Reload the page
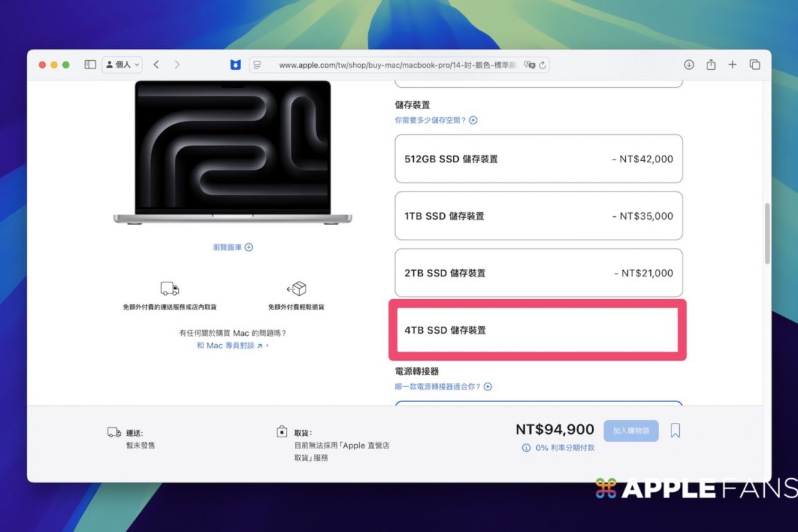Viewport: 798px width, 532px height. click(x=543, y=65)
